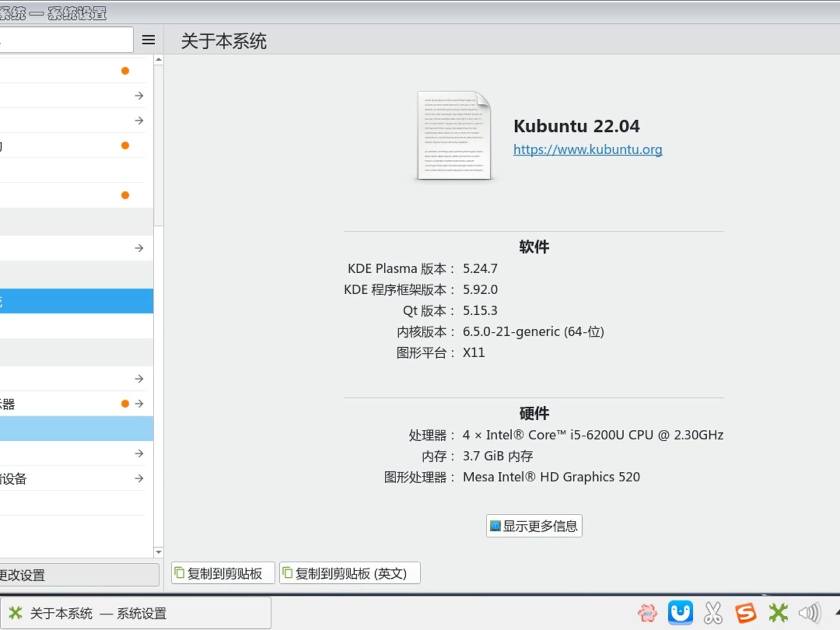
Task: Open the hamburger menu beside the search field
Action: click(149, 40)
